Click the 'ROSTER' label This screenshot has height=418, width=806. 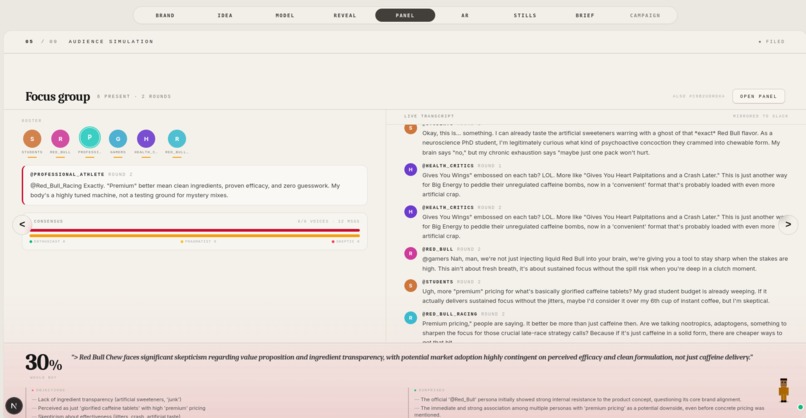point(31,121)
